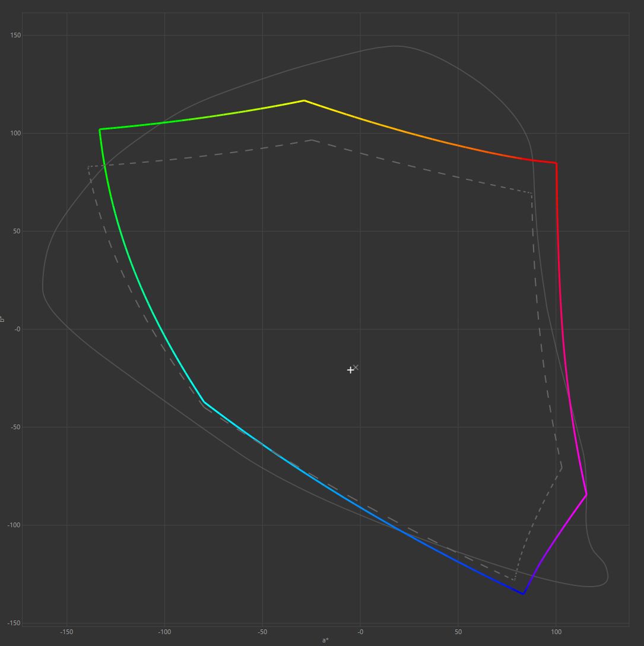The width and height of the screenshot is (644, 646).
Task: Click the magenta corner of colored gamut
Action: [586, 494]
